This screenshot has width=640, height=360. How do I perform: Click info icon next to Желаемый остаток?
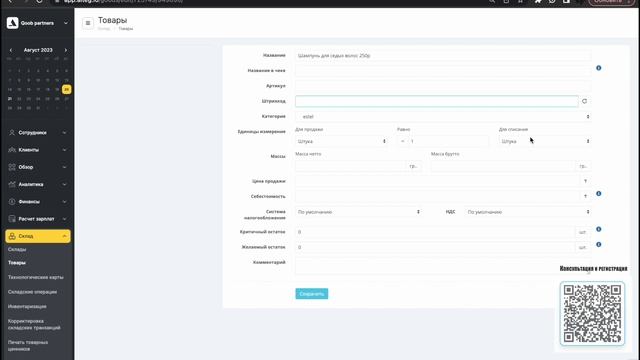[x=599, y=244]
